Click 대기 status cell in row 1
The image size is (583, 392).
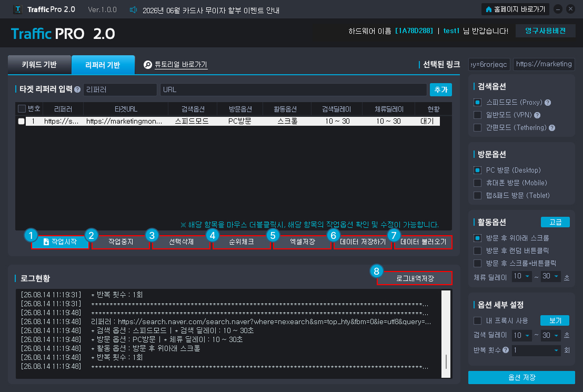click(427, 121)
